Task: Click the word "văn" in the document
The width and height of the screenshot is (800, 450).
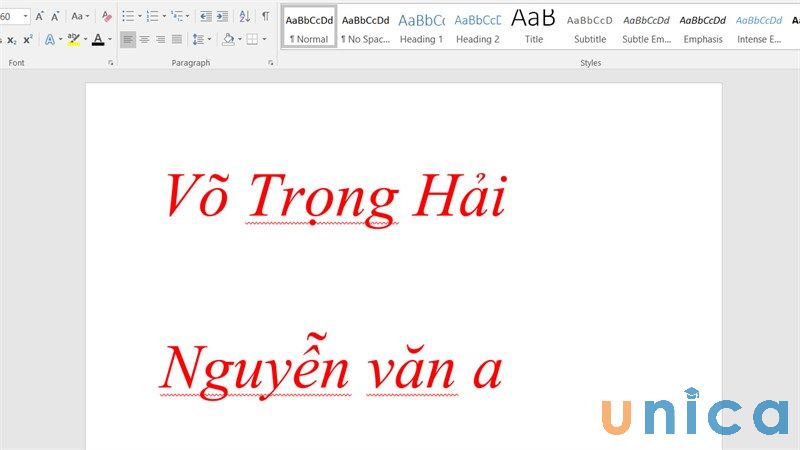Action: click(411, 369)
